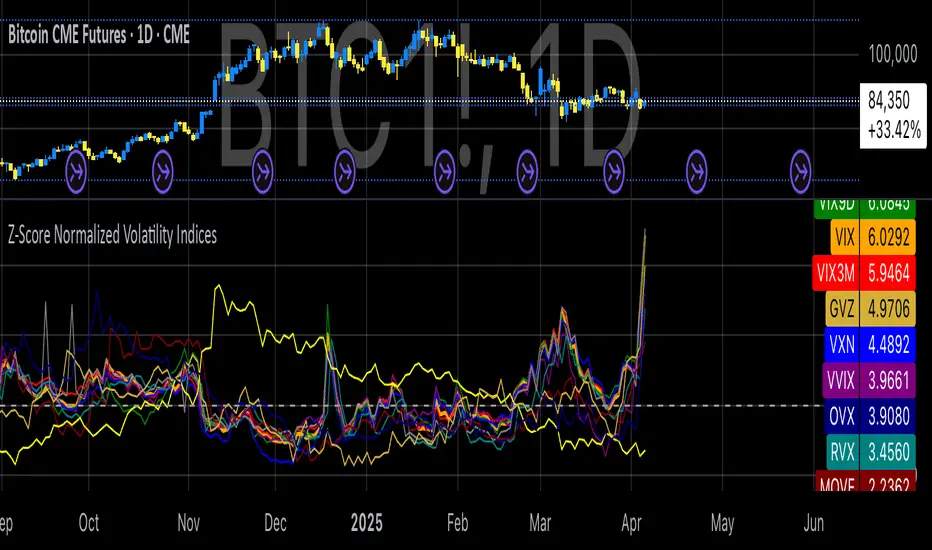Open the rollover marker dated late November
The image size is (932, 550).
point(263,172)
